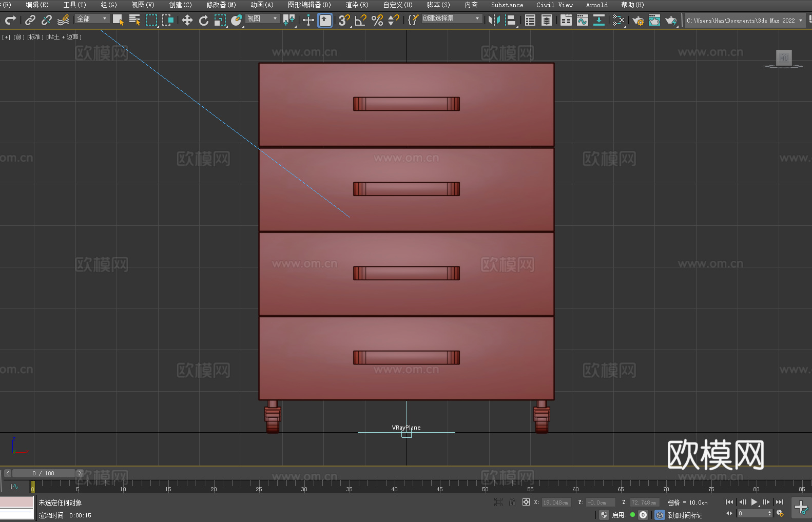Click the Select and Place tool
The image size is (812, 522).
point(237,20)
